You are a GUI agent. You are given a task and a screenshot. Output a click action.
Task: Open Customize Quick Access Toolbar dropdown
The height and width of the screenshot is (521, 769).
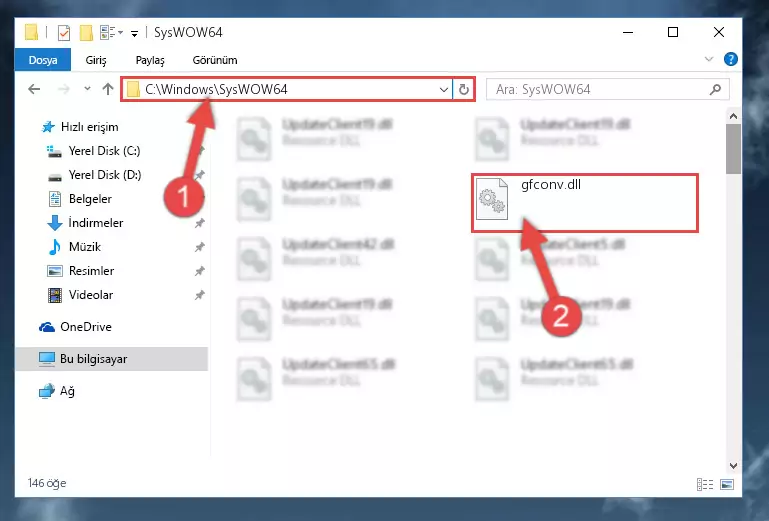[134, 33]
